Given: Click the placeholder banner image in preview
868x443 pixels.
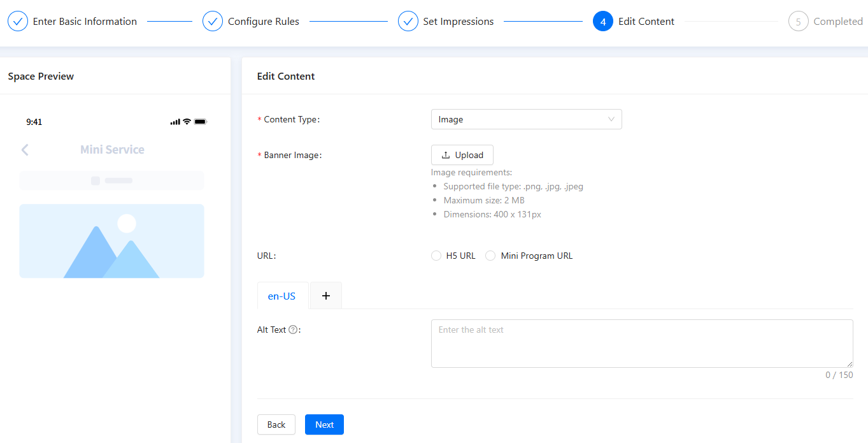Looking at the screenshot, I should pyautogui.click(x=111, y=241).
